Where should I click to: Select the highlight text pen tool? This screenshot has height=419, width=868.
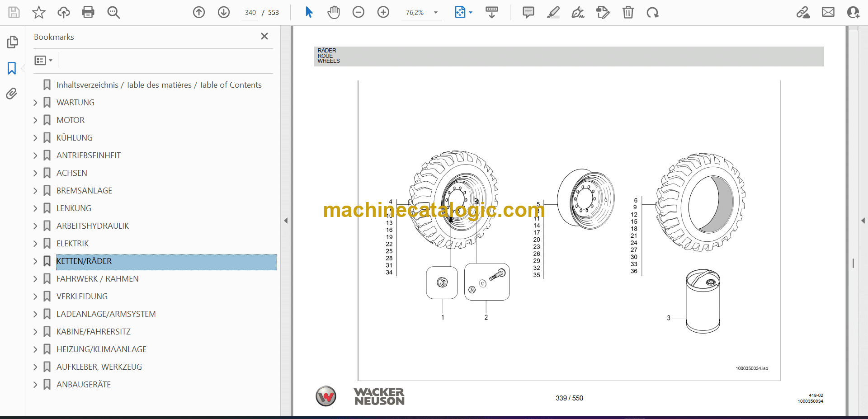(553, 12)
